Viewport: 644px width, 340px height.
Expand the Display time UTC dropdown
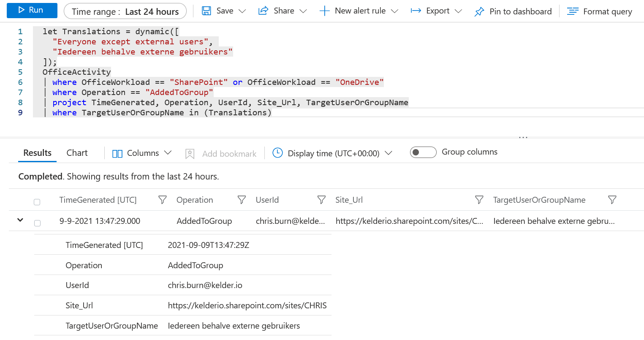(332, 153)
